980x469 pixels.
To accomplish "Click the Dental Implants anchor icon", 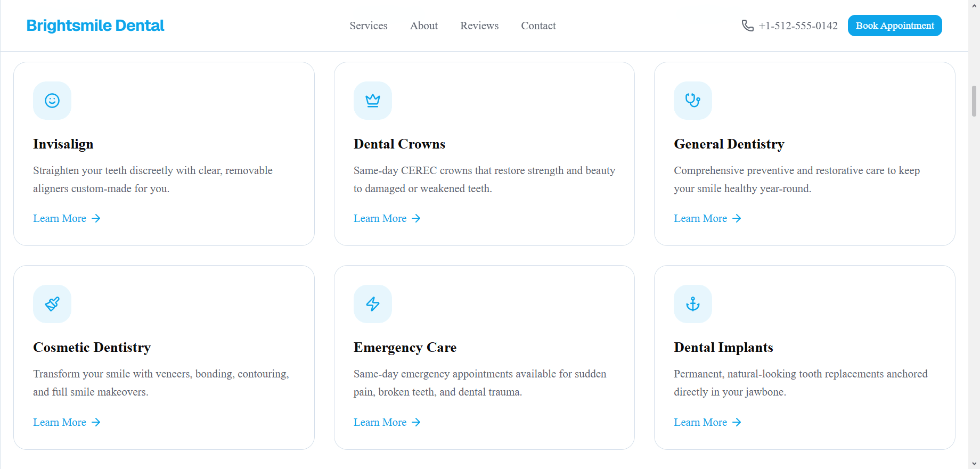I will point(693,304).
